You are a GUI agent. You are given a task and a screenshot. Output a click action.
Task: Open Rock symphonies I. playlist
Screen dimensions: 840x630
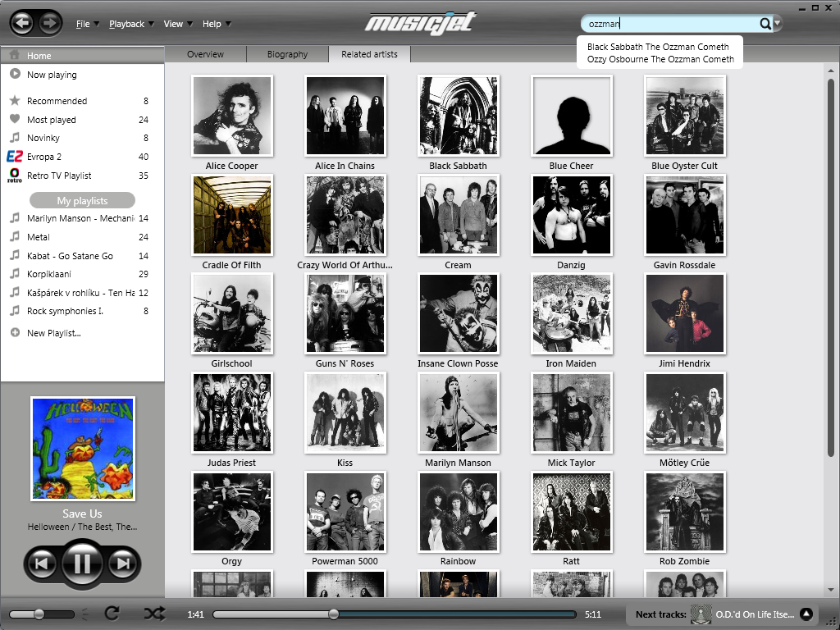[x=65, y=311]
